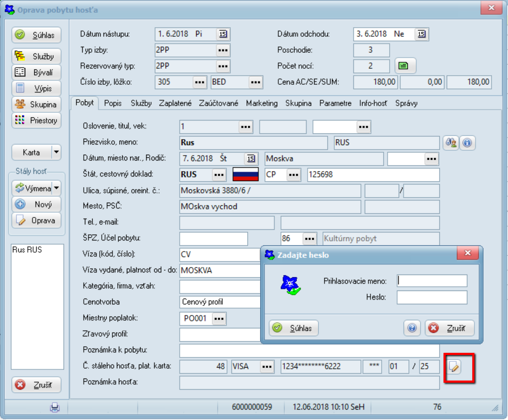
Task: Click the printer icon in status bar
Action: pos(54,407)
